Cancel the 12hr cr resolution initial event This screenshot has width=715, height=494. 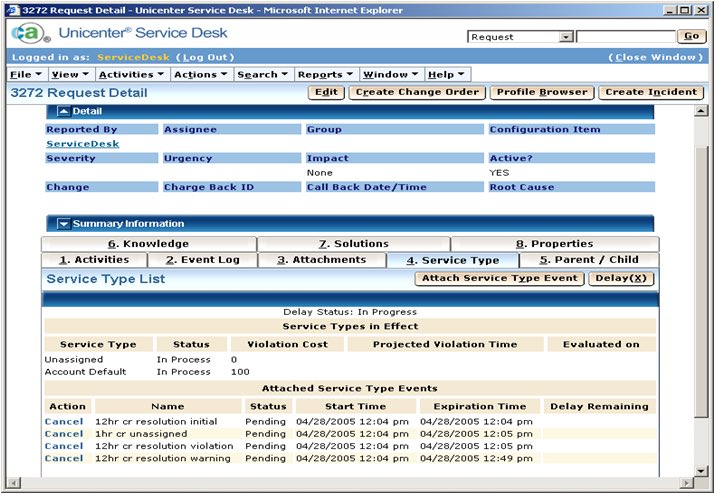(x=64, y=422)
